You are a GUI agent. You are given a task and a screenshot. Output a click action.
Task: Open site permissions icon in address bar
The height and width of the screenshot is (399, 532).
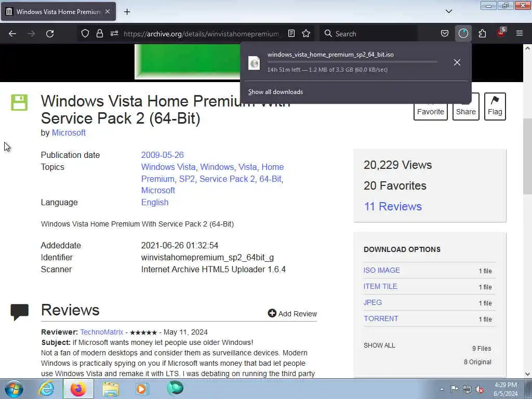pos(114,33)
